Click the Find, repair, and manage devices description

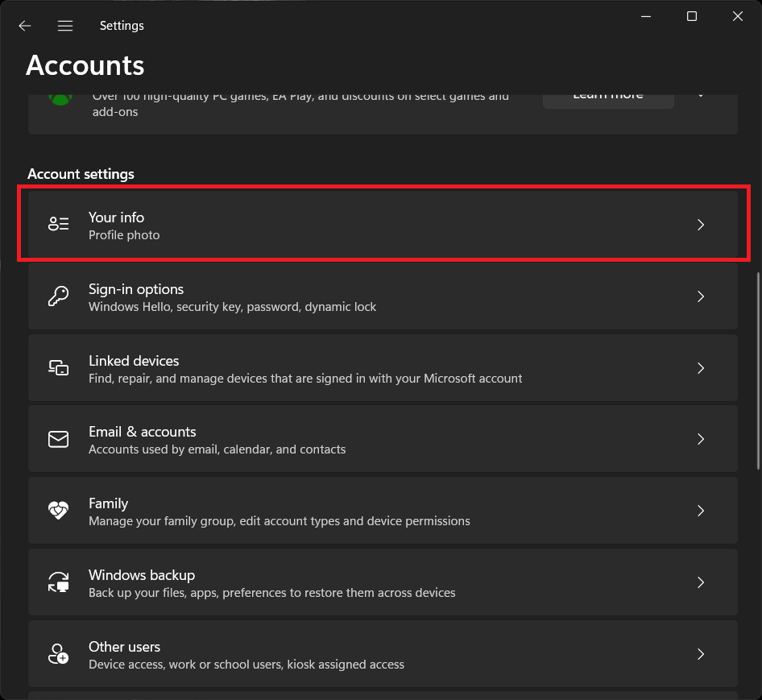pos(305,379)
